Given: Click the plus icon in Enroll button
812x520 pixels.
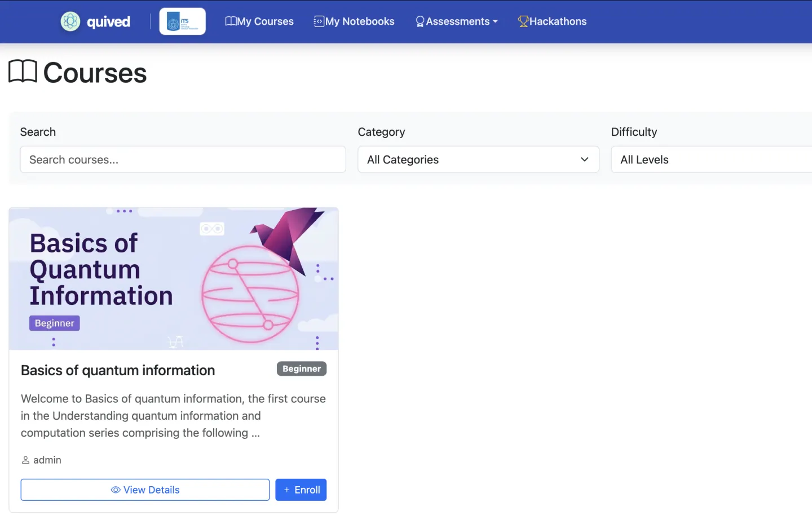Looking at the screenshot, I should [x=287, y=490].
